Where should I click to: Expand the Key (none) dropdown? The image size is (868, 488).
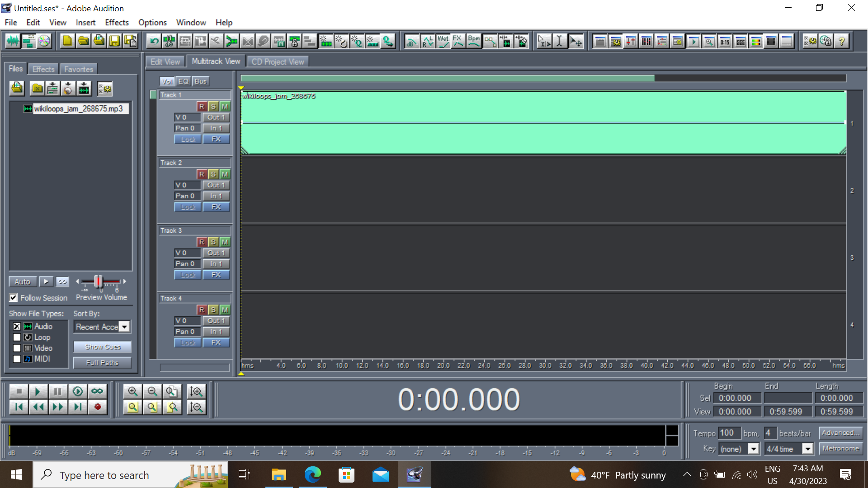(x=753, y=449)
